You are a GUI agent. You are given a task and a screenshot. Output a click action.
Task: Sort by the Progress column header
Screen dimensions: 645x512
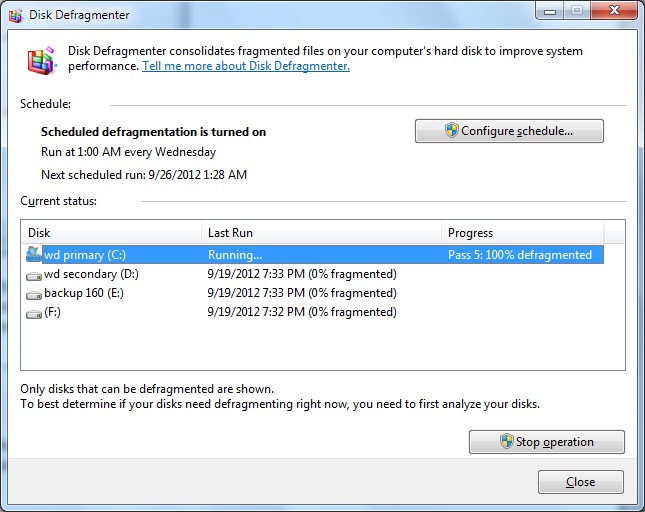(522, 233)
